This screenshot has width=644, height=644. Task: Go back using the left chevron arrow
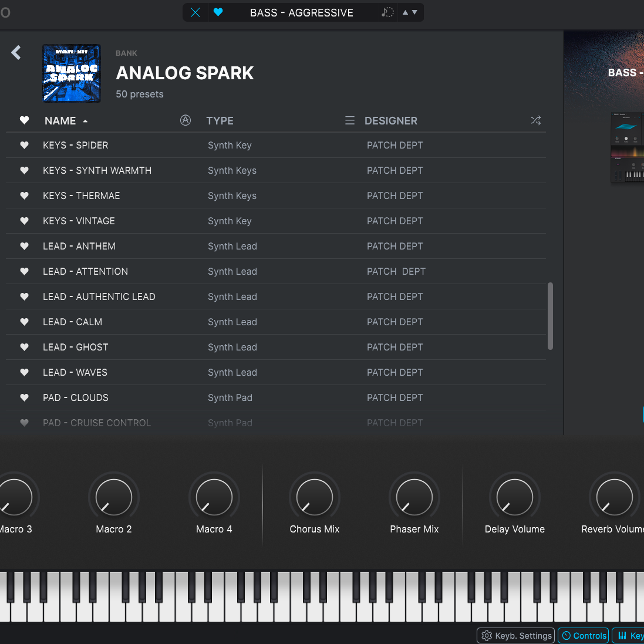coord(16,53)
